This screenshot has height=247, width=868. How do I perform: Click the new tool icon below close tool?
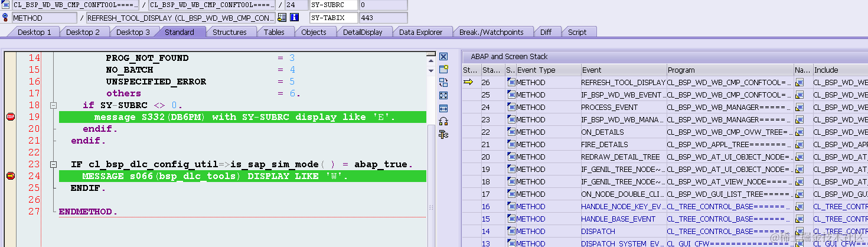(443, 70)
